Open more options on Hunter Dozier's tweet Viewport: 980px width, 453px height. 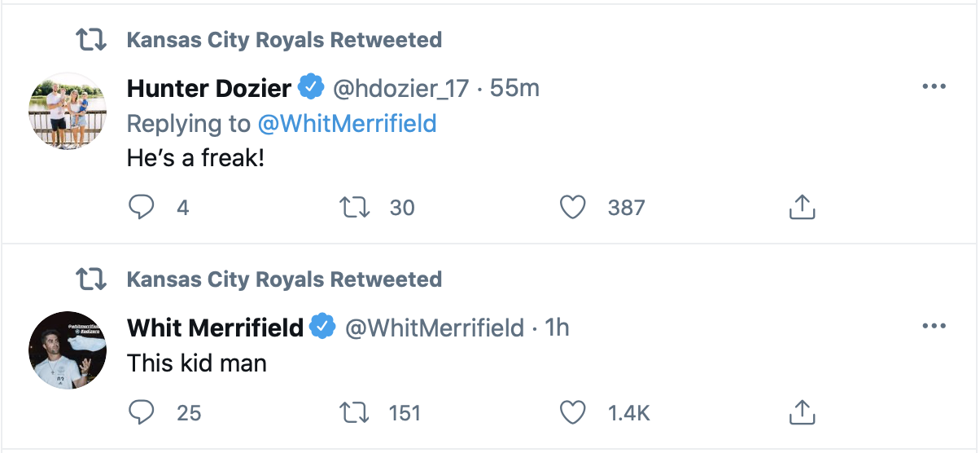[934, 87]
